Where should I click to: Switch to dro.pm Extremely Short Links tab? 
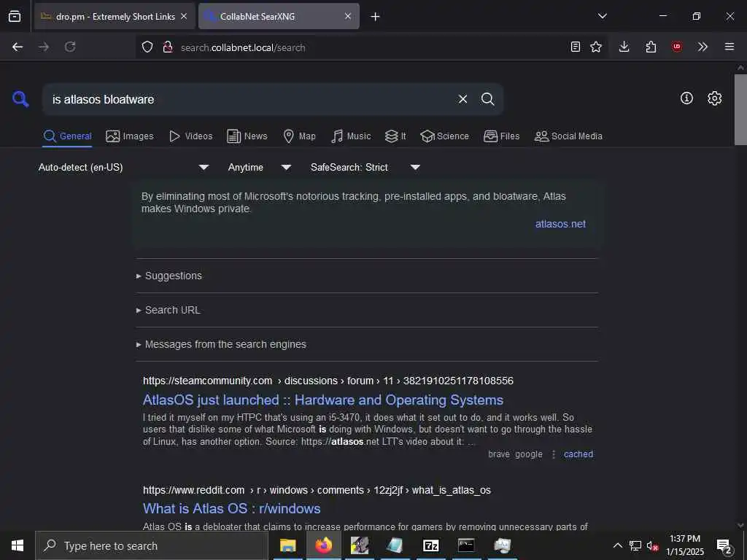(115, 16)
